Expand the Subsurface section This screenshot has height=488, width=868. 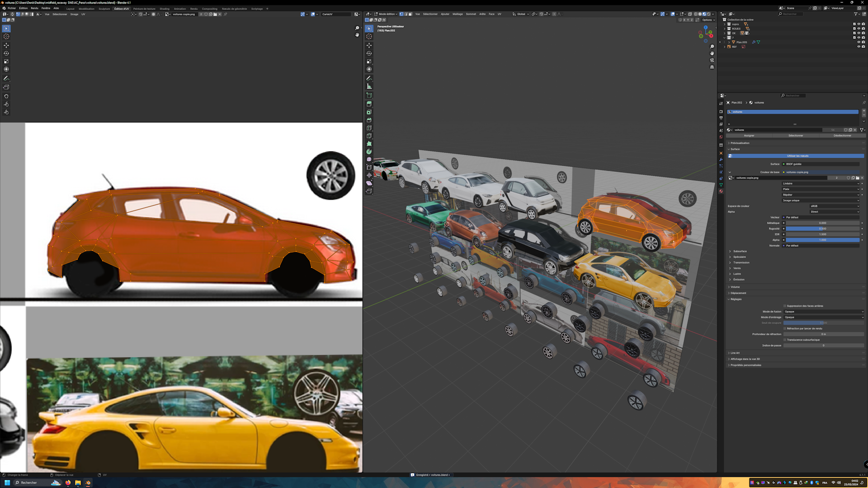(x=740, y=251)
